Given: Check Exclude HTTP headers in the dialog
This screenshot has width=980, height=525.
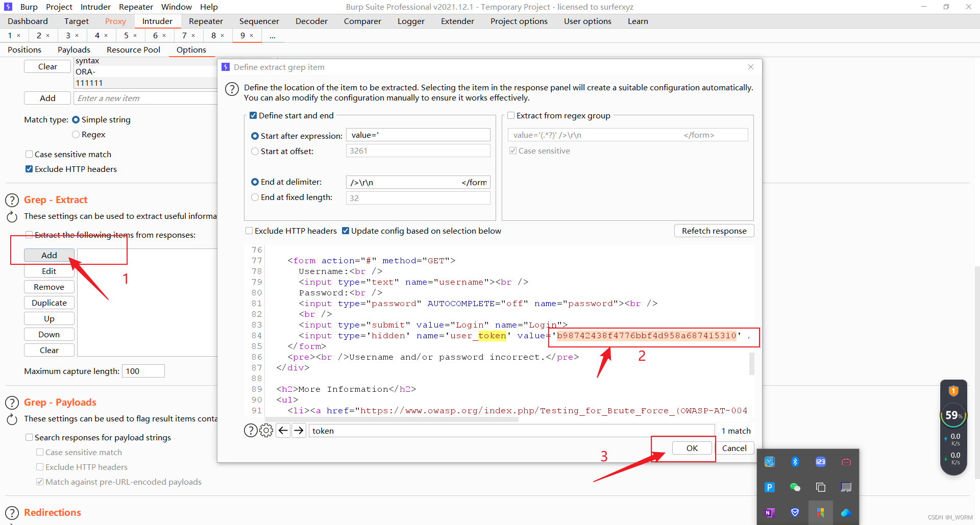Looking at the screenshot, I should 249,231.
